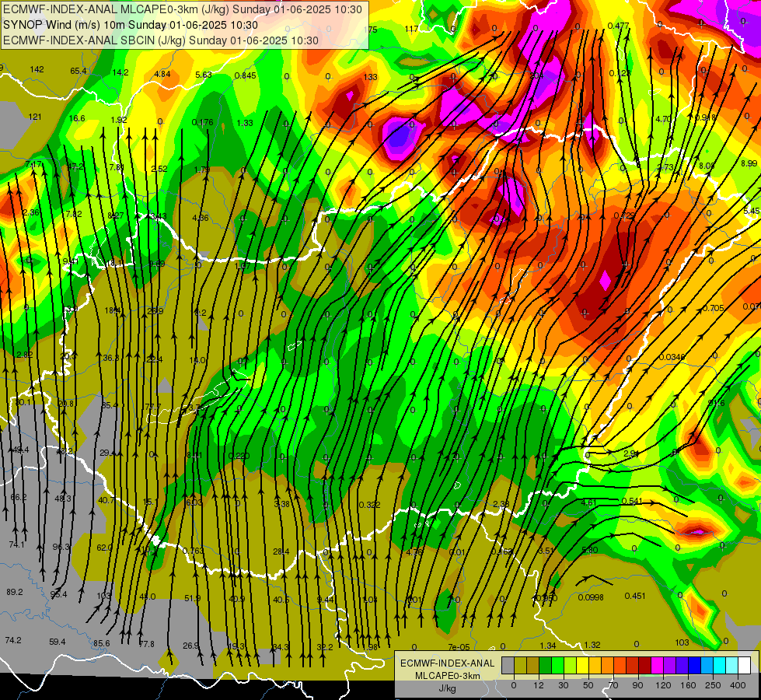This screenshot has width=761, height=700.
Task: Click the map value 0.845
Action: point(245,75)
